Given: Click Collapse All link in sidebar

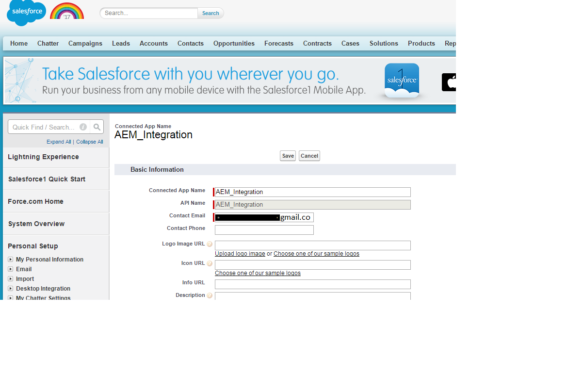Looking at the screenshot, I should coord(89,142).
